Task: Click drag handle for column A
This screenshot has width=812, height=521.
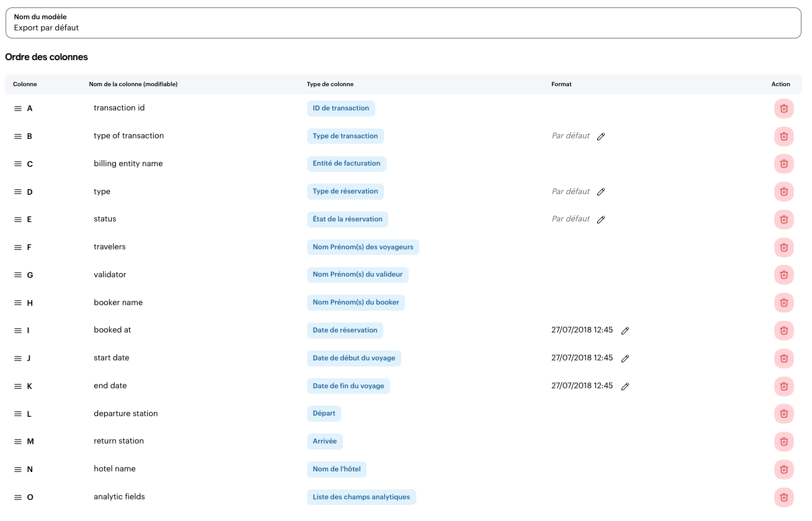Action: pyautogui.click(x=18, y=109)
